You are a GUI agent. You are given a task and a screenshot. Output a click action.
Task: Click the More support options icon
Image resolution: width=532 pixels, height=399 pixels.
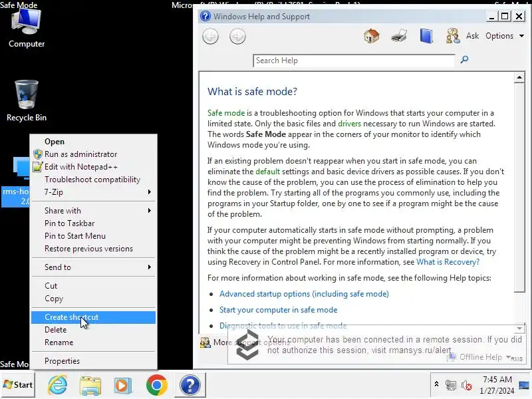click(205, 342)
